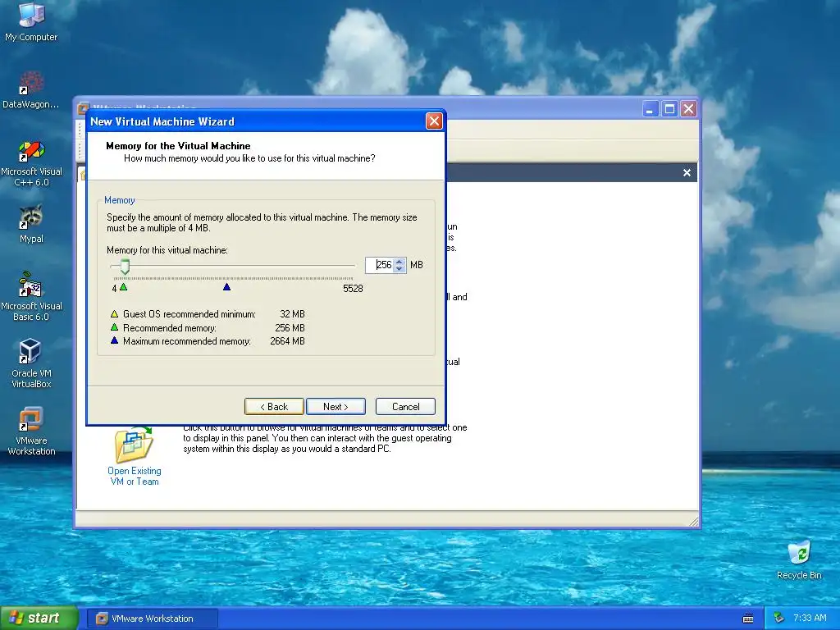Increase memory with the spinner up arrow
The image size is (840, 630).
point(399,262)
